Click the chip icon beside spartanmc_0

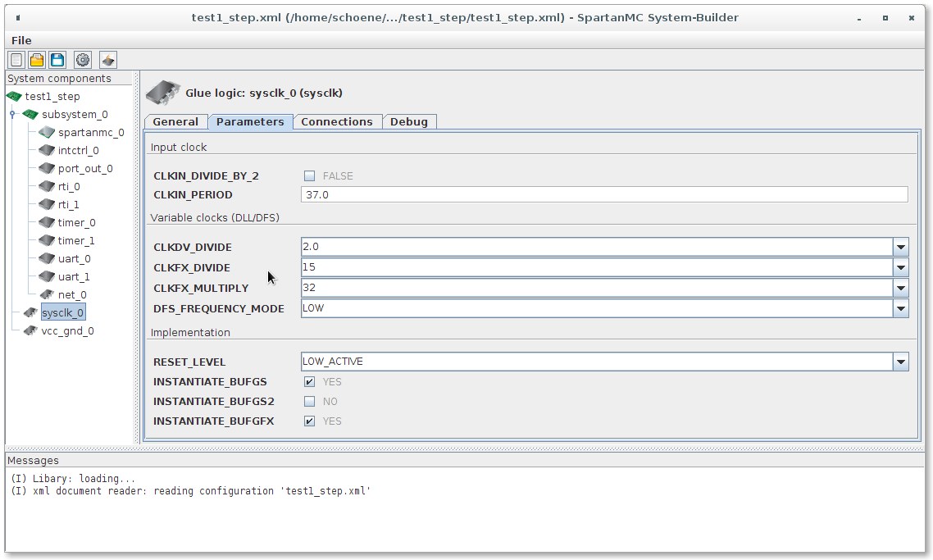pyautogui.click(x=47, y=132)
